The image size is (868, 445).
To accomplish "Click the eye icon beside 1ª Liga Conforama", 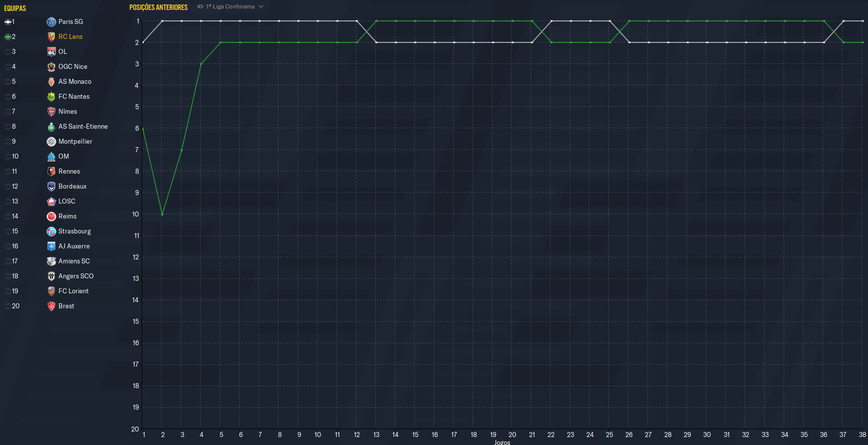I will click(x=200, y=7).
